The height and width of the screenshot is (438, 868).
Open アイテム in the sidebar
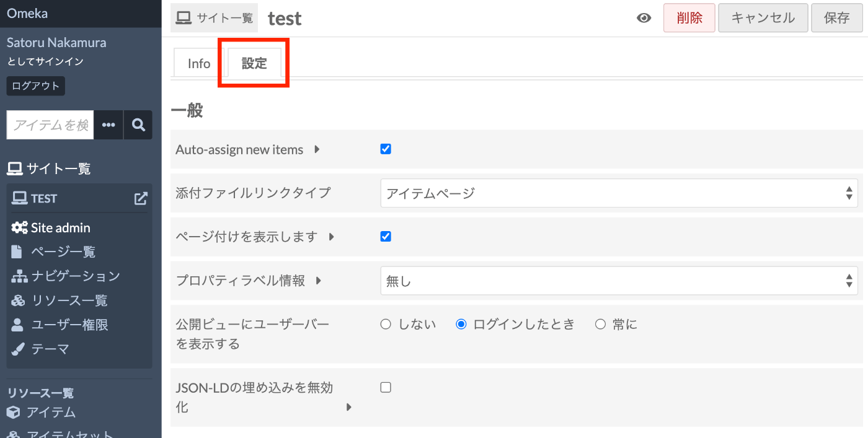point(41,412)
